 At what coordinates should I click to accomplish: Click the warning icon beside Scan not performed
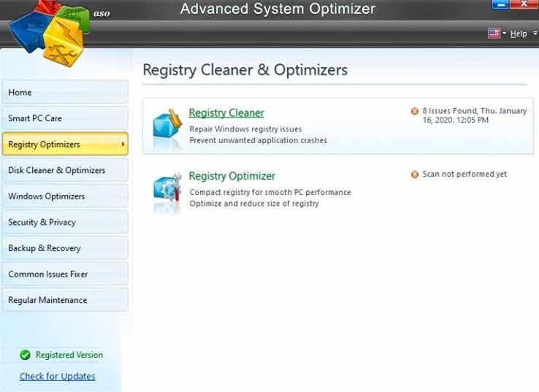[x=415, y=174]
